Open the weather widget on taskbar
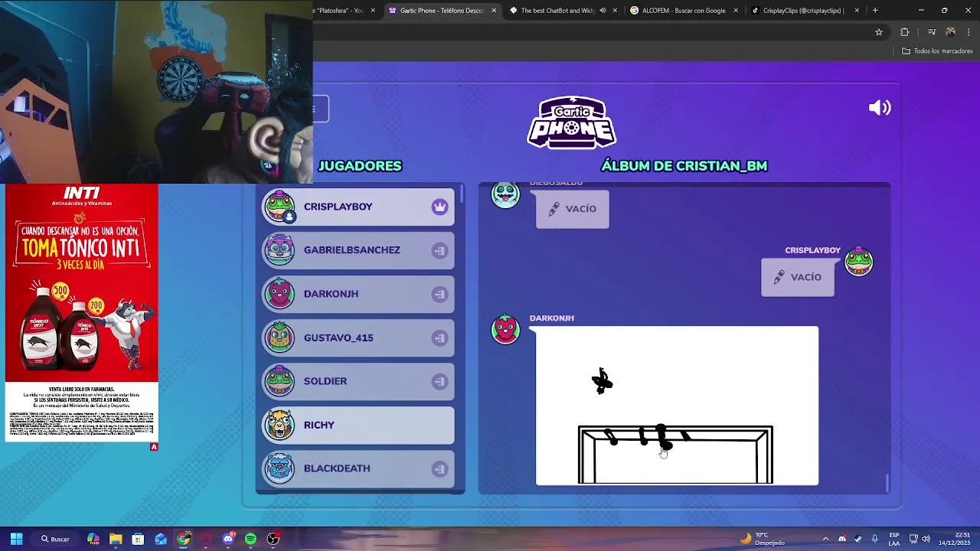Viewport: 980px width, 551px height. tap(763, 539)
